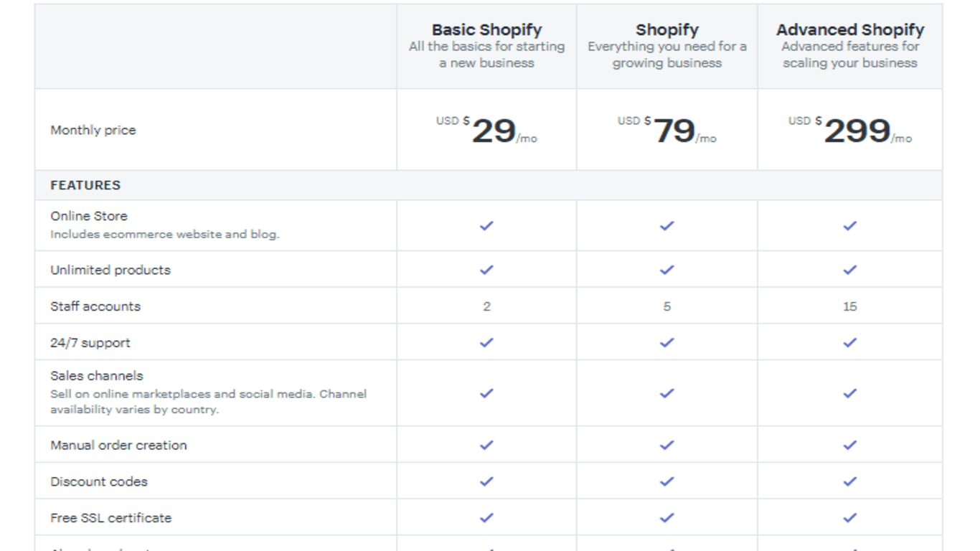Click the Monthly price row label
This screenshot has width=980, height=551.
click(93, 130)
